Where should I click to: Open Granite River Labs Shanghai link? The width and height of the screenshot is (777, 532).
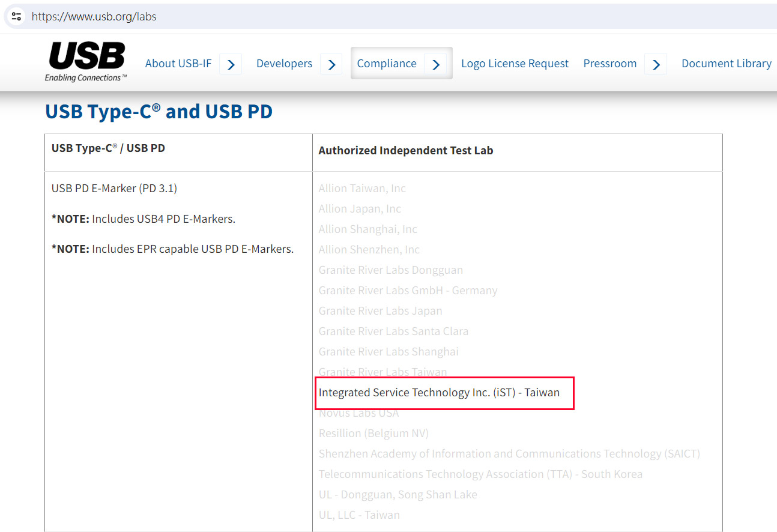click(388, 352)
